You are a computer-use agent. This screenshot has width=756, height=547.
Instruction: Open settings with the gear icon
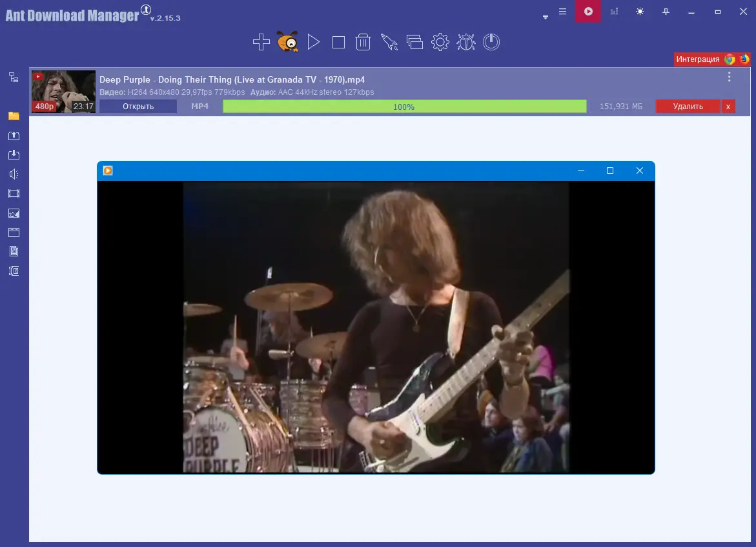pos(440,42)
